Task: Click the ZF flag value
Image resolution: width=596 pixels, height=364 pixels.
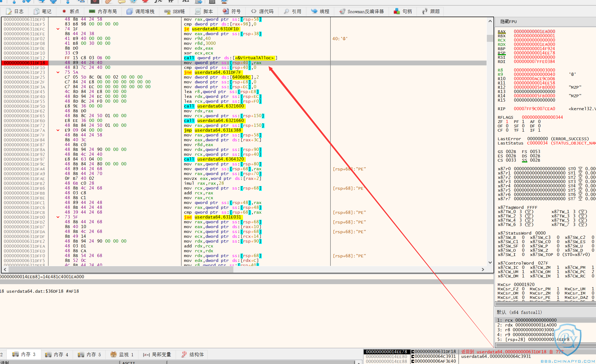Action: point(507,121)
